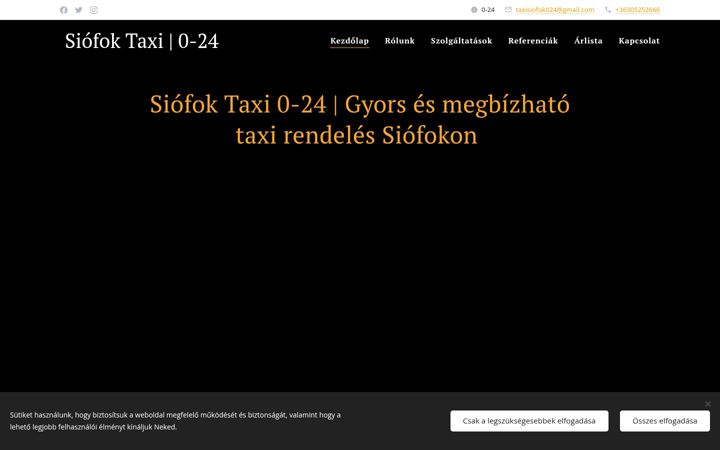Open the Szolgáltatások menu item
This screenshot has height=450, width=720.
461,41
